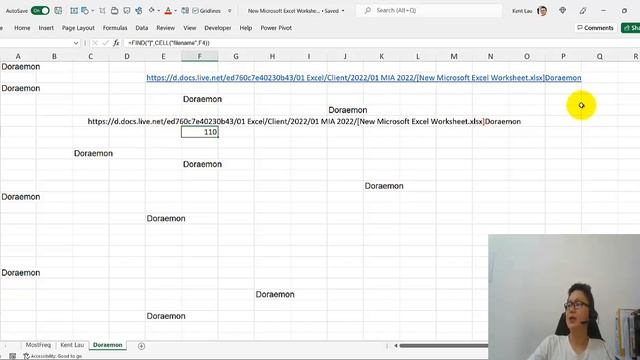Click the comment bubble icon in the quick access toolbar
This screenshot has height=360, width=640.
coord(127,11)
